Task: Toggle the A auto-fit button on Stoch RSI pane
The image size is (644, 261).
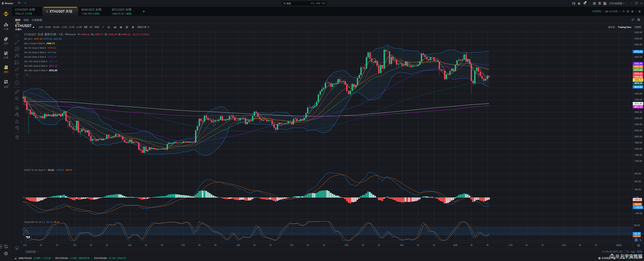Action: point(636,240)
